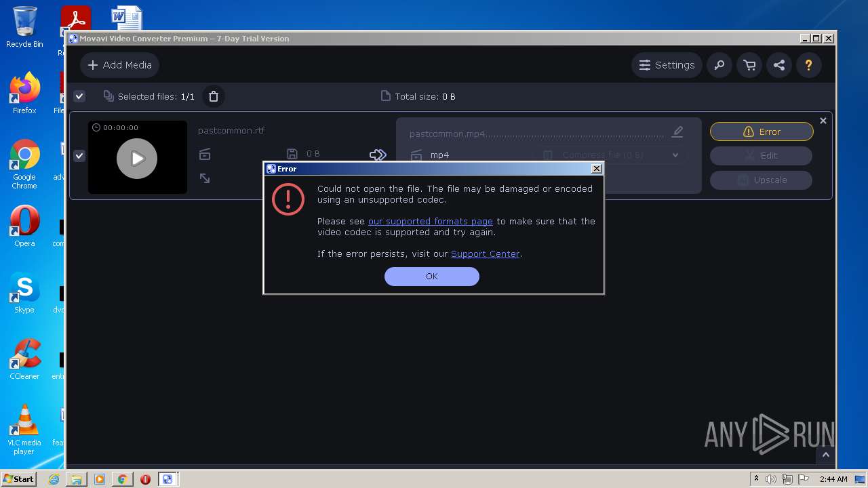Open our supported formats page link
Image resolution: width=868 pixels, height=488 pixels.
tap(431, 221)
